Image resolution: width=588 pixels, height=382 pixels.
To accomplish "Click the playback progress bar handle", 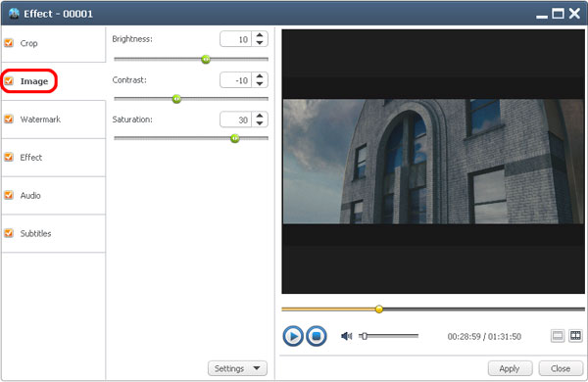I will point(379,310).
